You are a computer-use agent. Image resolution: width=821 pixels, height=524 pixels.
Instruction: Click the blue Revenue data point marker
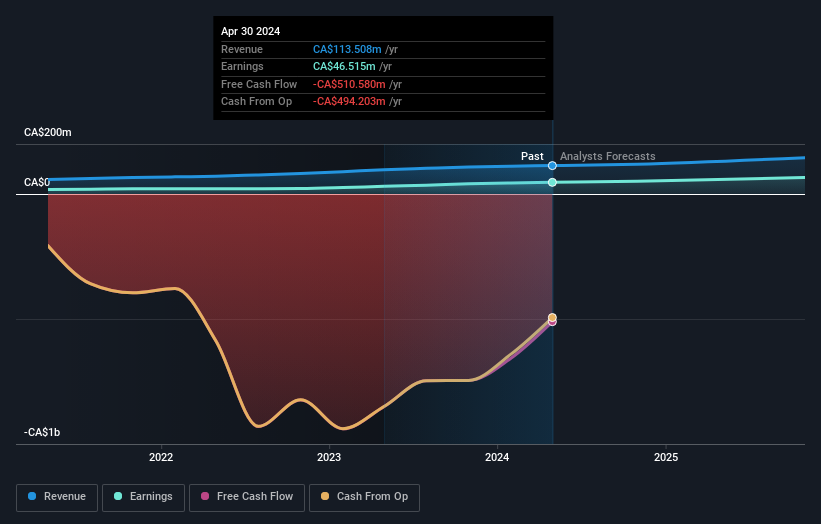pyautogui.click(x=552, y=166)
